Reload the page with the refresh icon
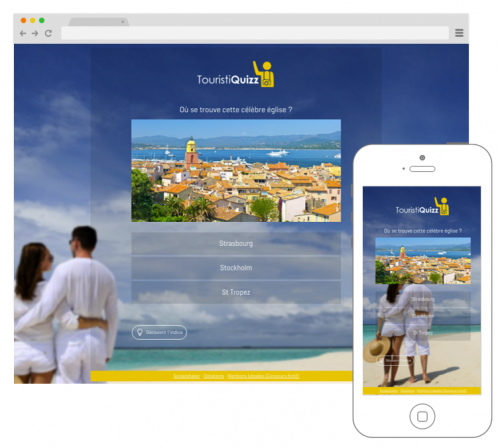The image size is (500, 448). [48, 33]
